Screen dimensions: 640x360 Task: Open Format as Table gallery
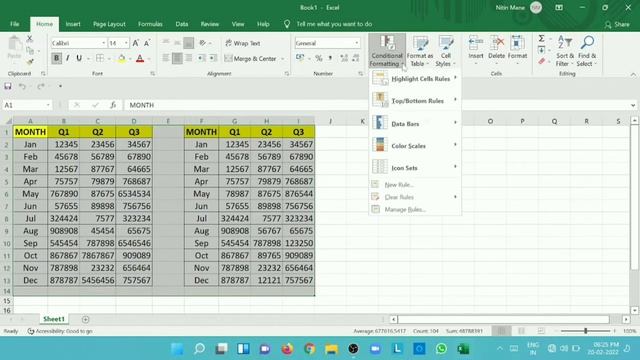tap(420, 51)
